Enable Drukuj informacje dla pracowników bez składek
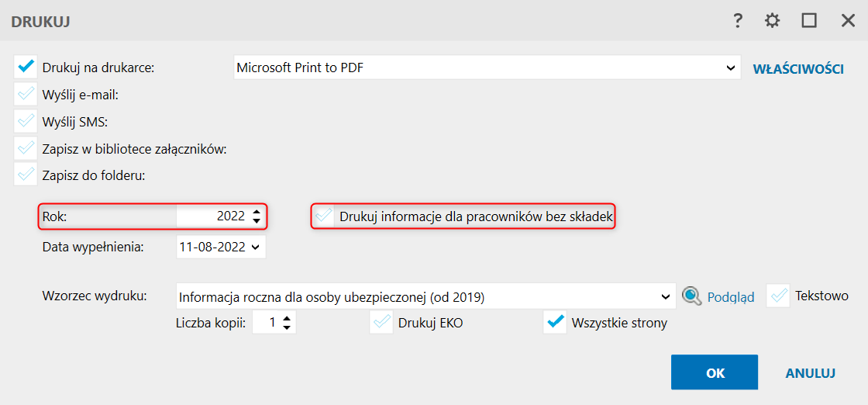 coord(323,216)
